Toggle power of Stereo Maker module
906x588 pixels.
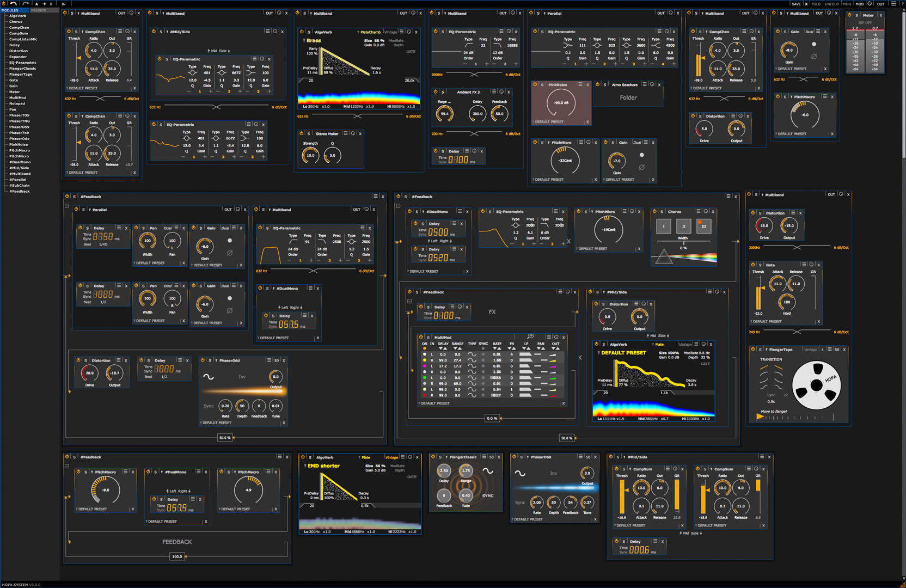pos(302,133)
